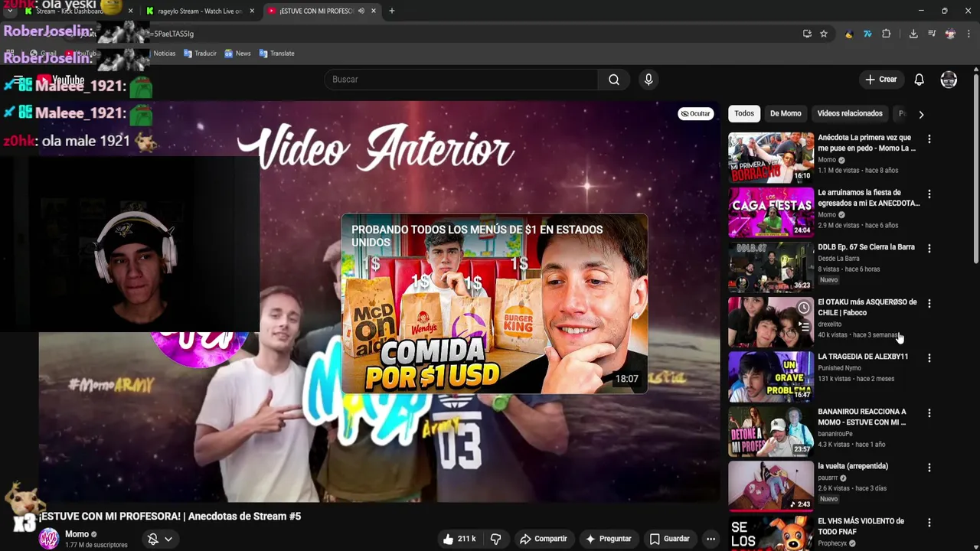The height and width of the screenshot is (551, 980).
Task: Select the 'De Momo' filter chip
Action: point(786,113)
